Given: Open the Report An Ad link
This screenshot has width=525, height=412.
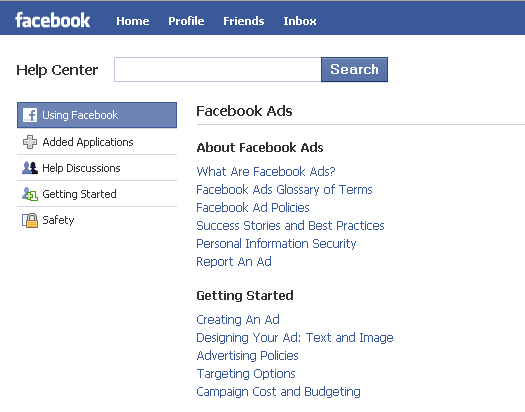Looking at the screenshot, I should 234,262.
